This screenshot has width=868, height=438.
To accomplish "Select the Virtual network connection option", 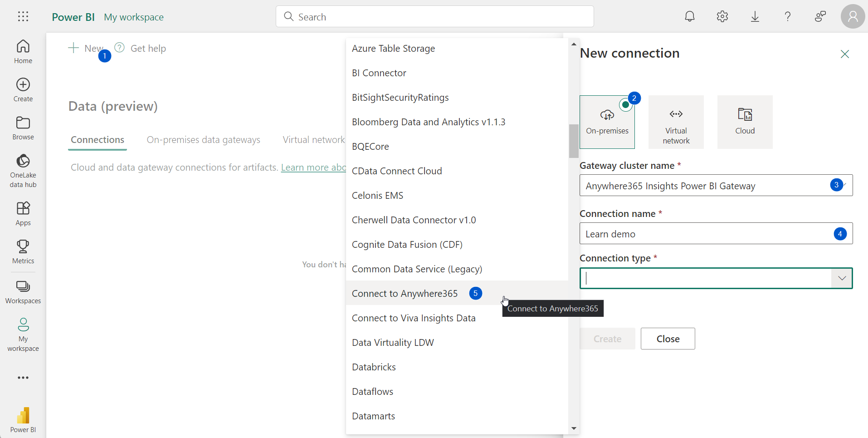I will (x=676, y=122).
